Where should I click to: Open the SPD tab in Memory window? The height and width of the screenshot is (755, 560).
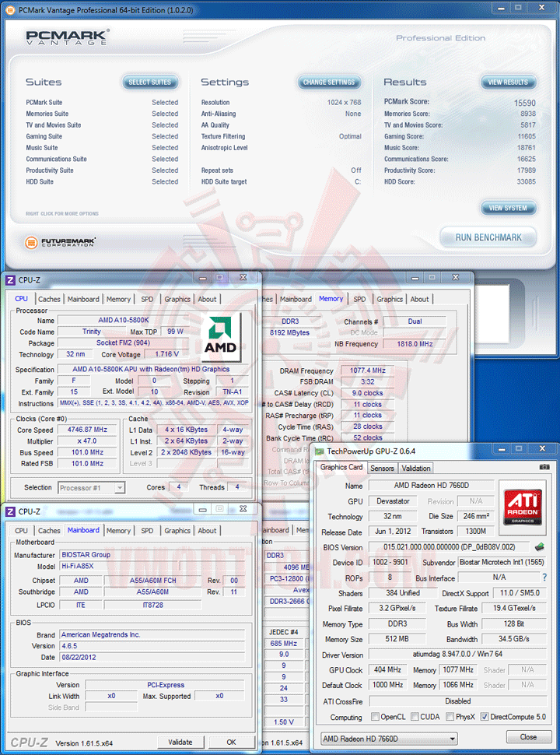359,299
